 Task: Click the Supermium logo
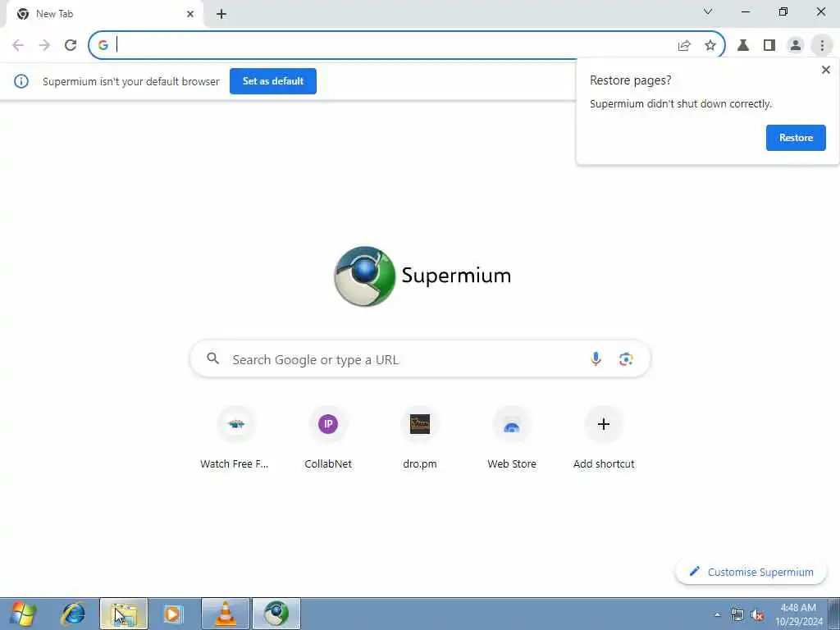(x=422, y=276)
